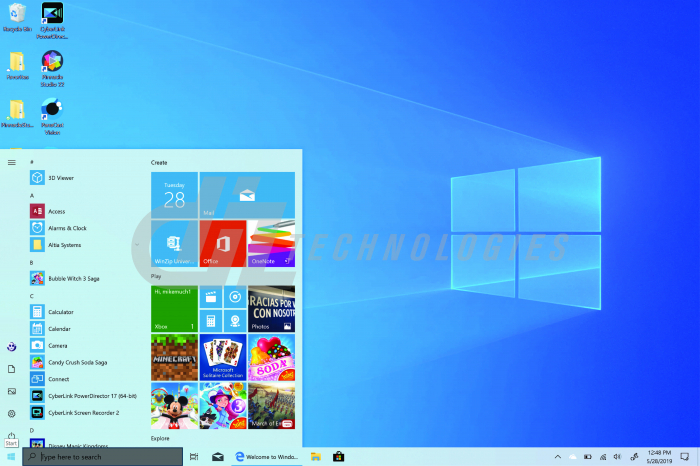The height and width of the screenshot is (466, 700).
Task: Click the Start button
Action: [x=11, y=457]
